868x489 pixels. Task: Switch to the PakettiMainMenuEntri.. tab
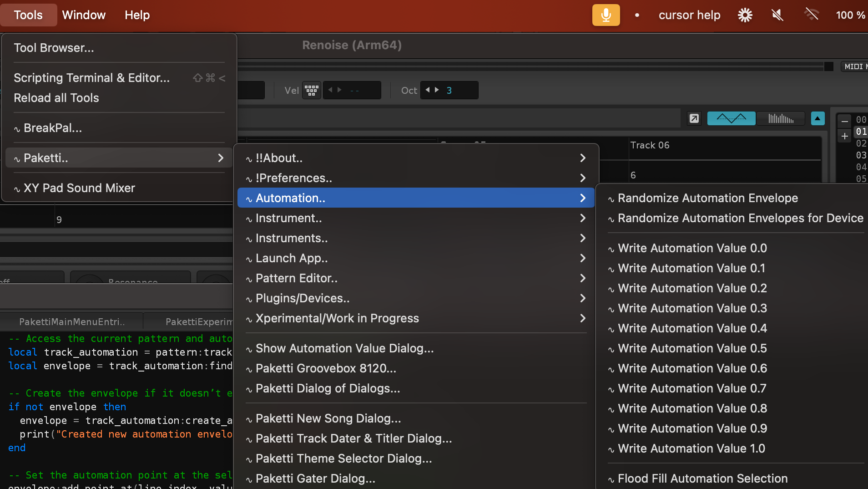pyautogui.click(x=72, y=322)
